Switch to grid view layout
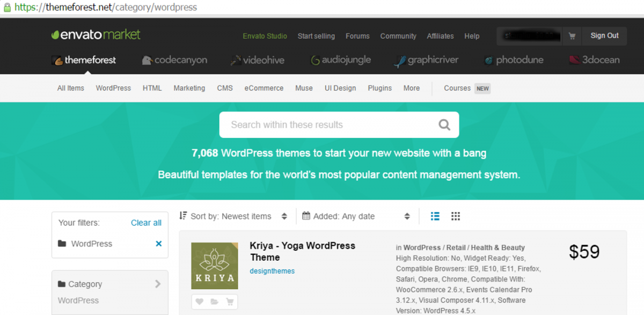Viewport: 644px width, 315px height. point(456,216)
